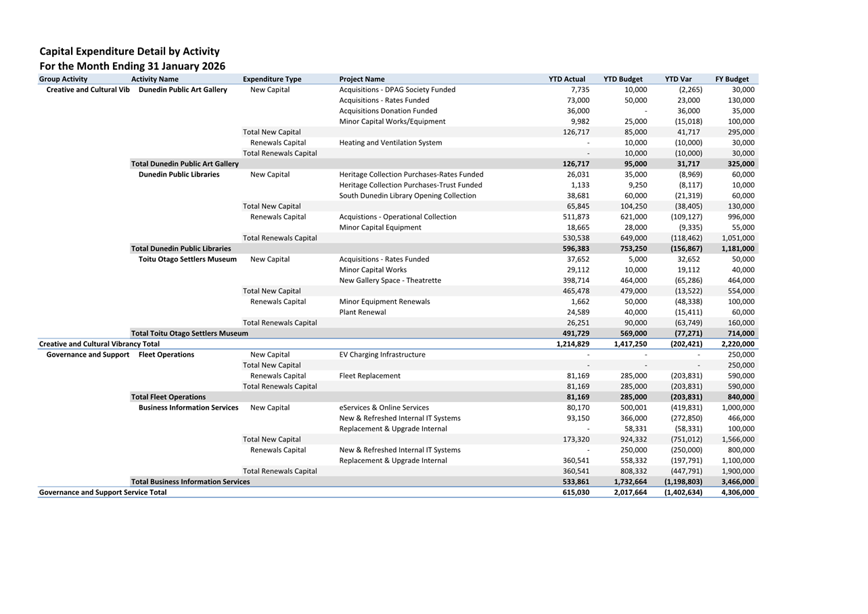Screen dimensions: 868x614
Task: Click the 'Total Business Information Services' row label
Action: tap(190, 482)
